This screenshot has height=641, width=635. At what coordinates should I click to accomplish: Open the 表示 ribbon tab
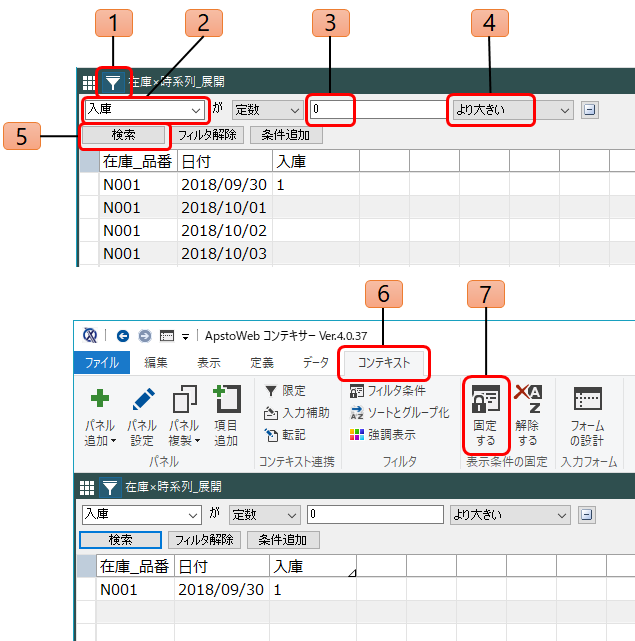(x=209, y=363)
